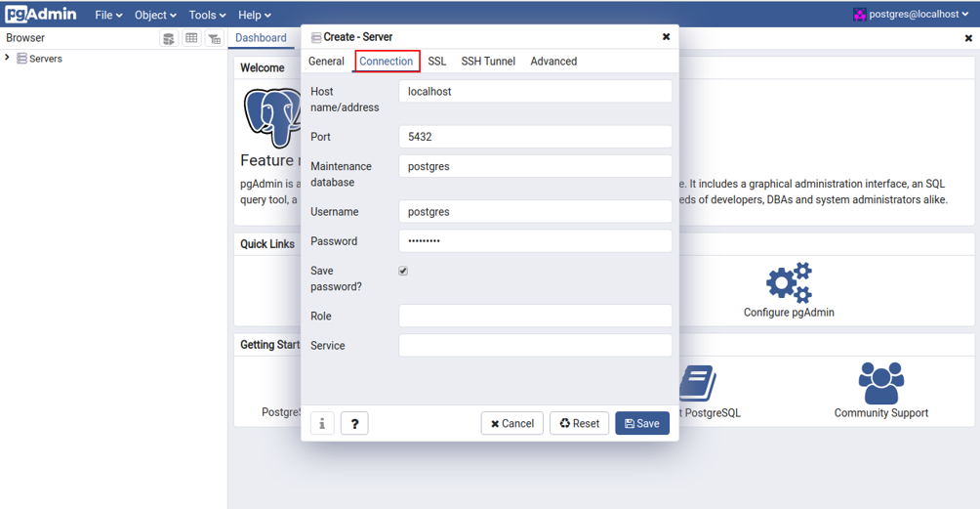Screen dimensions: 980x509
Task: Click the Cancel button
Action: click(x=511, y=423)
